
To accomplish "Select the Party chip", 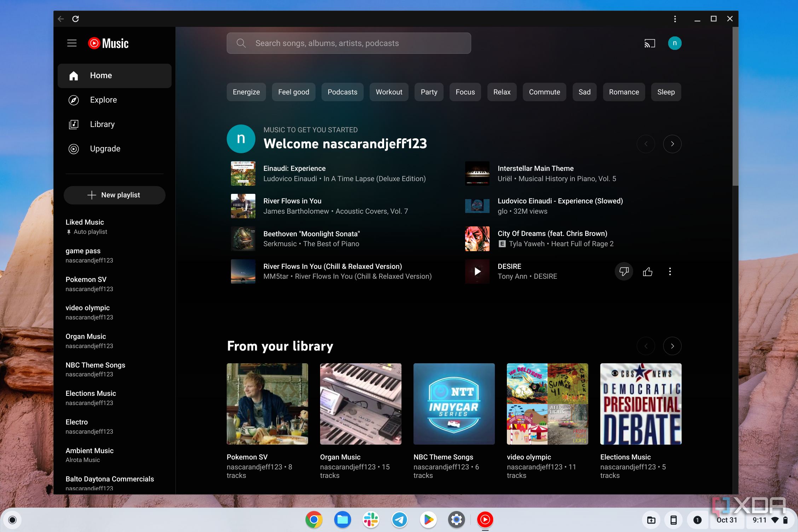I will click(429, 92).
